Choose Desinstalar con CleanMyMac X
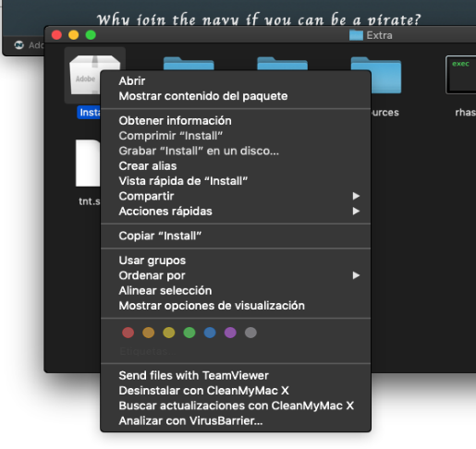Screen dimensions: 476x449 236,391
